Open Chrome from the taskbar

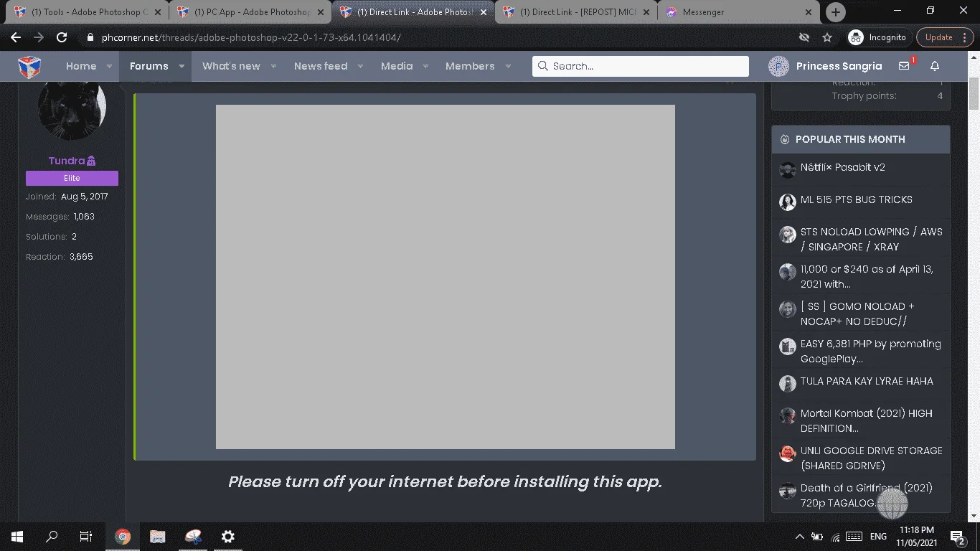tap(123, 537)
